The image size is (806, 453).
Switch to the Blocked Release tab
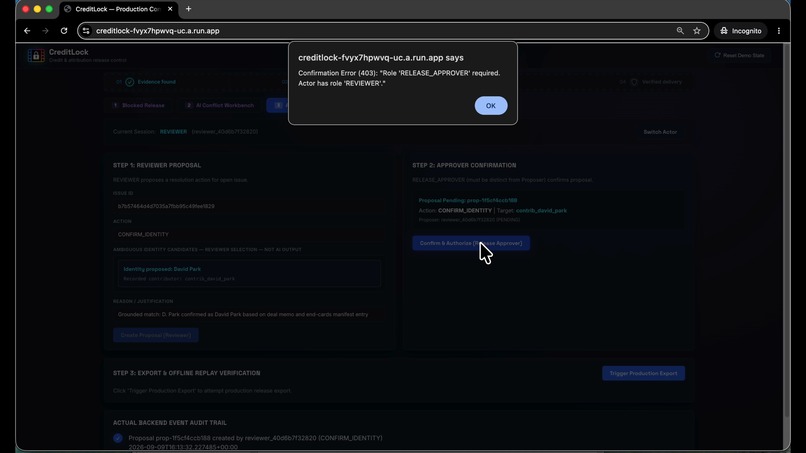pyautogui.click(x=138, y=105)
